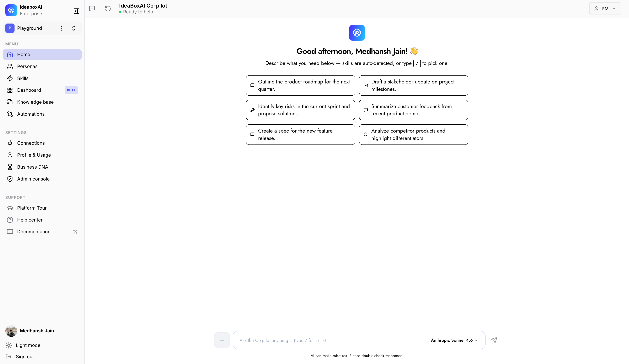629x364 pixels.
Task: Open chat history clock icon
Action: click(108, 9)
